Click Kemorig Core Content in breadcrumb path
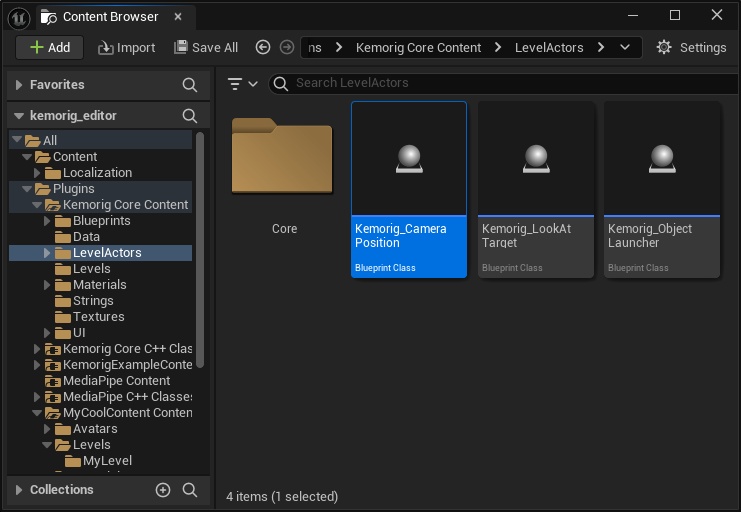741x512 pixels. coord(417,47)
